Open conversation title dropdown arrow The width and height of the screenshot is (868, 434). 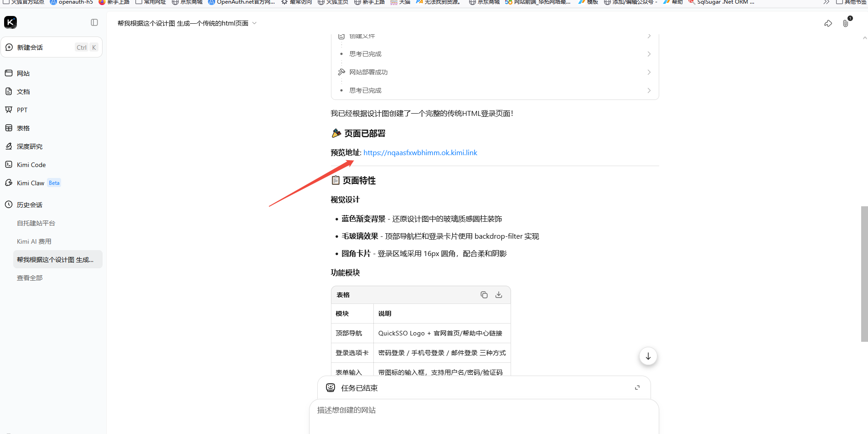(254, 23)
